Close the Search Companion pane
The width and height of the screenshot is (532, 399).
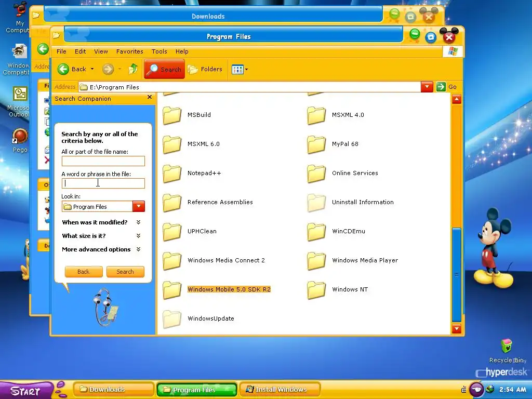coord(150,97)
